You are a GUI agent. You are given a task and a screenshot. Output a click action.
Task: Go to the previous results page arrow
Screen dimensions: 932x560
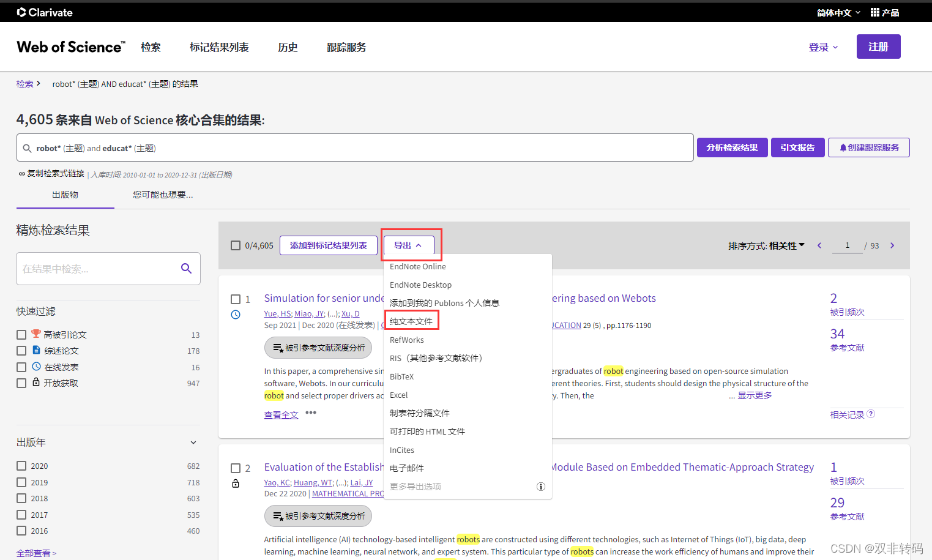pyautogui.click(x=819, y=245)
